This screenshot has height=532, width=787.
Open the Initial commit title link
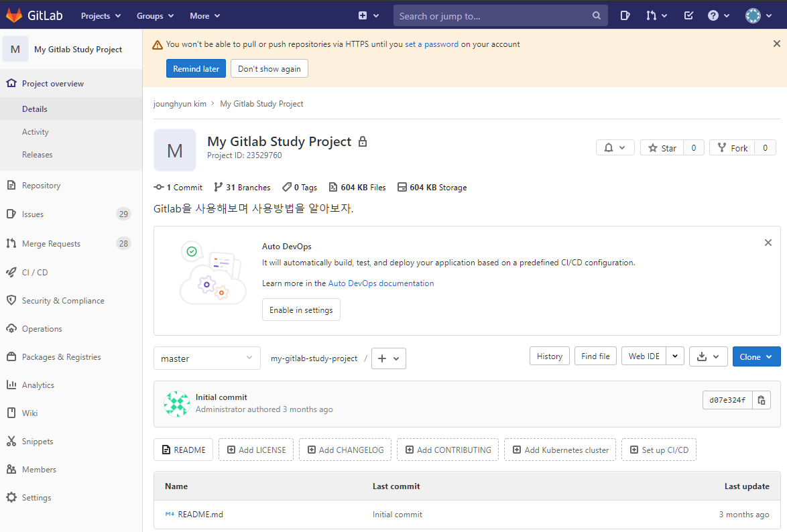click(x=221, y=397)
